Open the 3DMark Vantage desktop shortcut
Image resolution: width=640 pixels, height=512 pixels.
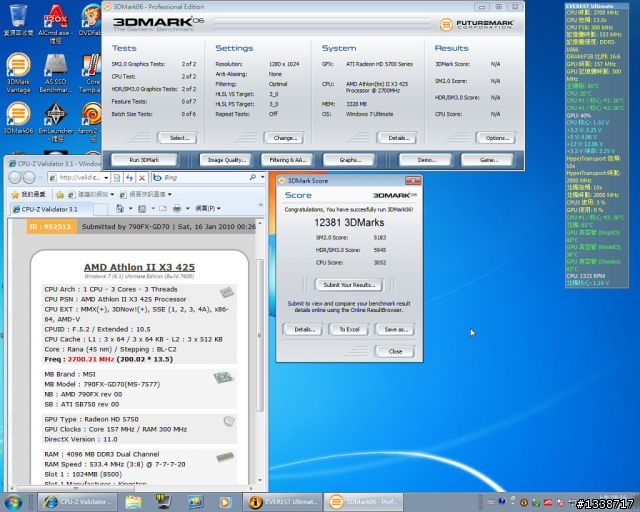point(18,73)
